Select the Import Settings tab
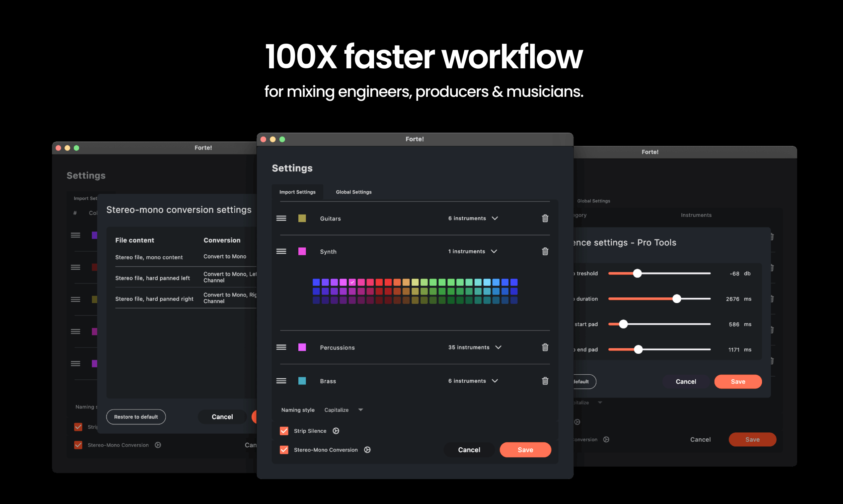Screen dimensions: 843x504 pos(297,192)
